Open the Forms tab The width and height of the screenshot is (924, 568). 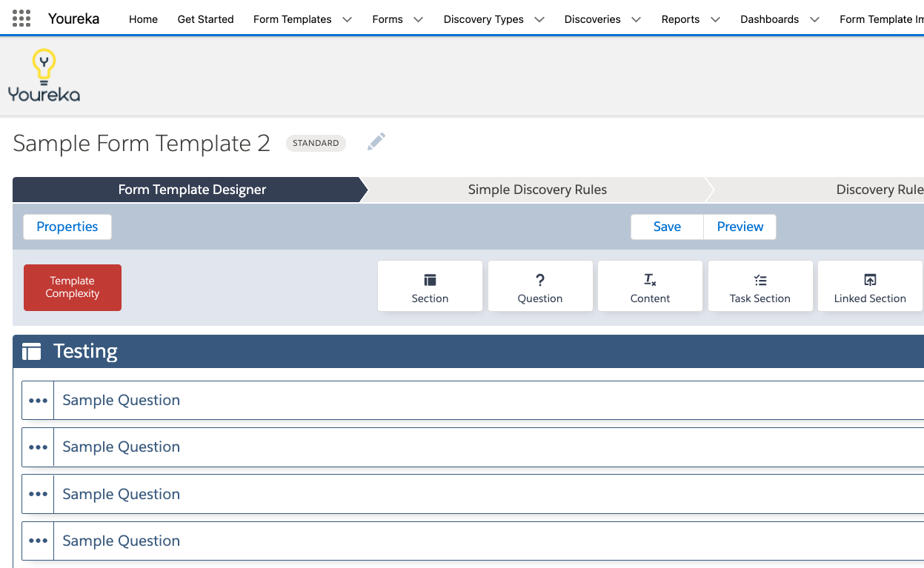[388, 19]
